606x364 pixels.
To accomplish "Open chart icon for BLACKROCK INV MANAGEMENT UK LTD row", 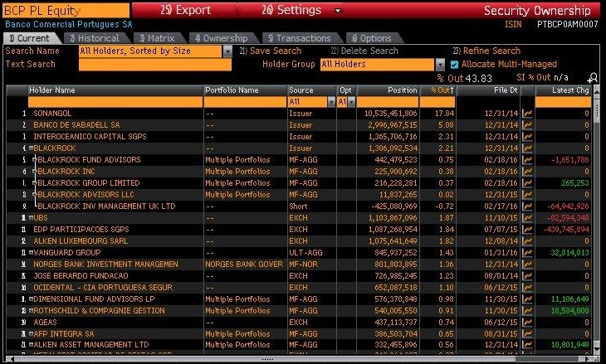I will pos(527,206).
